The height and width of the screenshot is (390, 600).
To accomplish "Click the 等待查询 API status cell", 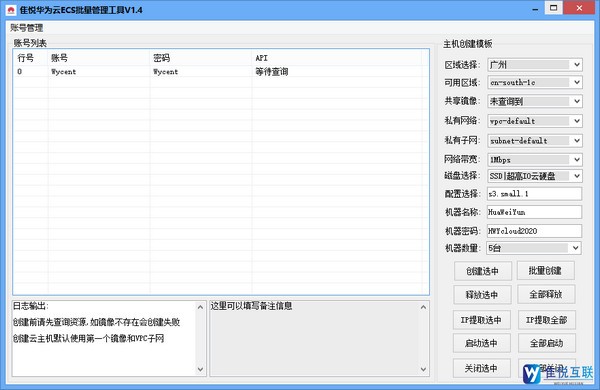I will click(272, 72).
